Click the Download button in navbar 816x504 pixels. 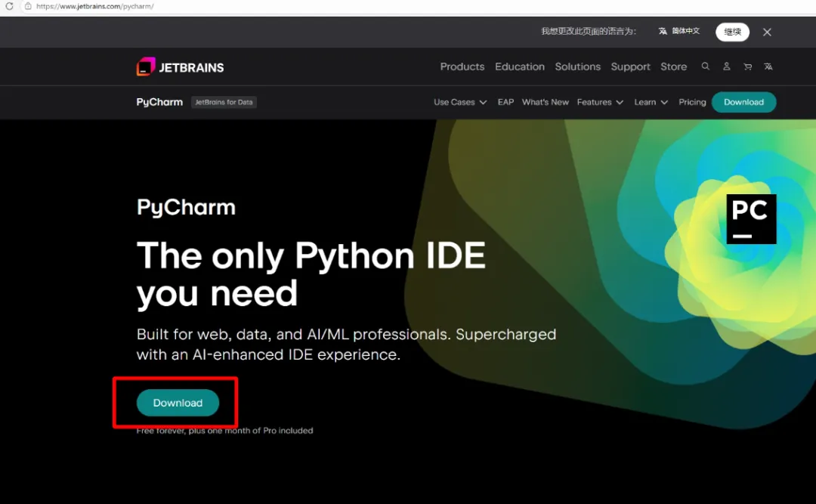743,102
